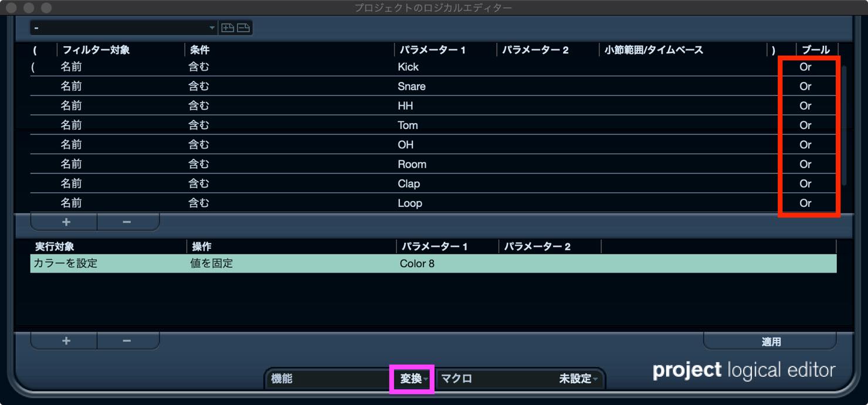Click the action list パラメーター 1 header
The height and width of the screenshot is (405, 868).
click(434, 247)
